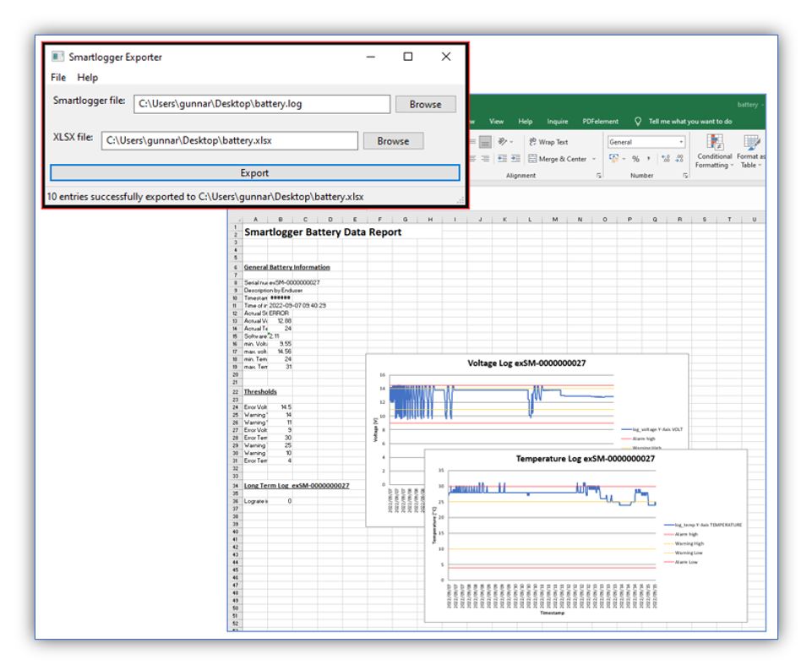Image resolution: width=812 pixels, height=665 pixels.
Task: Open the General number format dropdown
Action: 681,142
